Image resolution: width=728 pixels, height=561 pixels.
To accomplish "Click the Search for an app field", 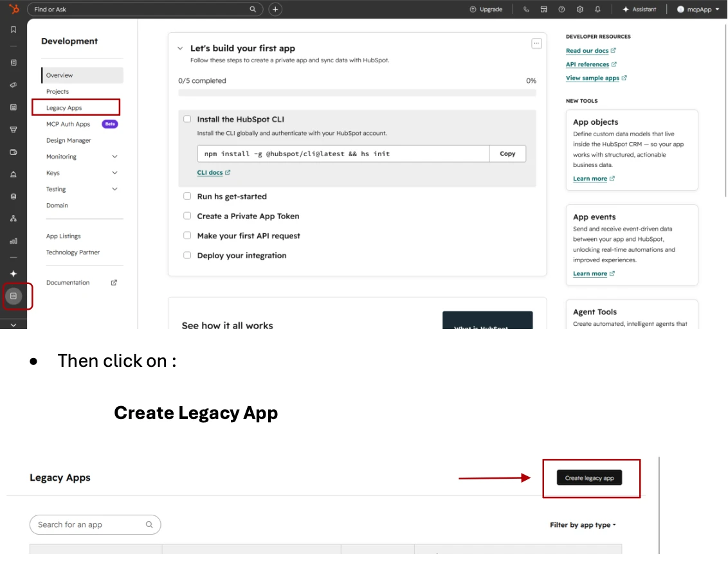I will (95, 525).
